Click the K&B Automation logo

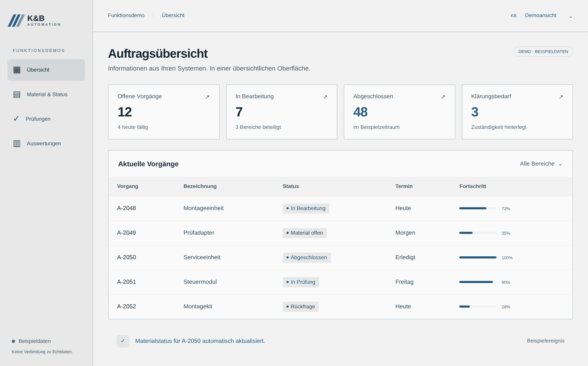[x=34, y=21]
